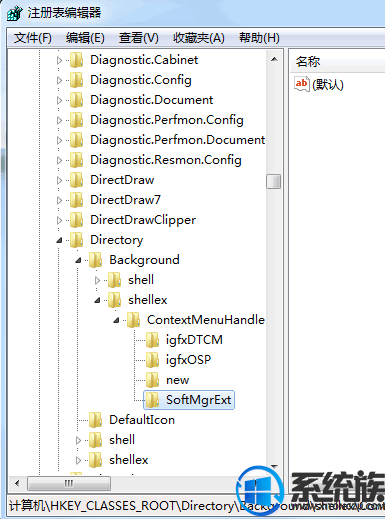
Task: Click the horizontal scrollbar thumb
Action: click(69, 483)
